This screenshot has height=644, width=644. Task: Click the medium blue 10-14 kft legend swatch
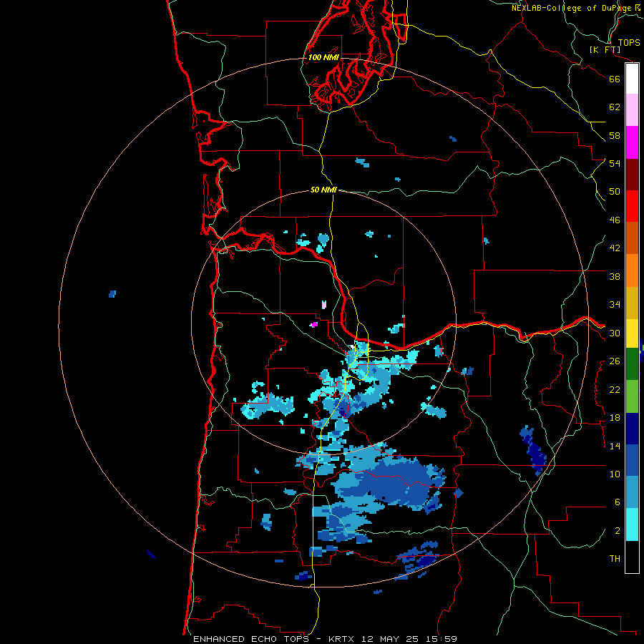632,460
